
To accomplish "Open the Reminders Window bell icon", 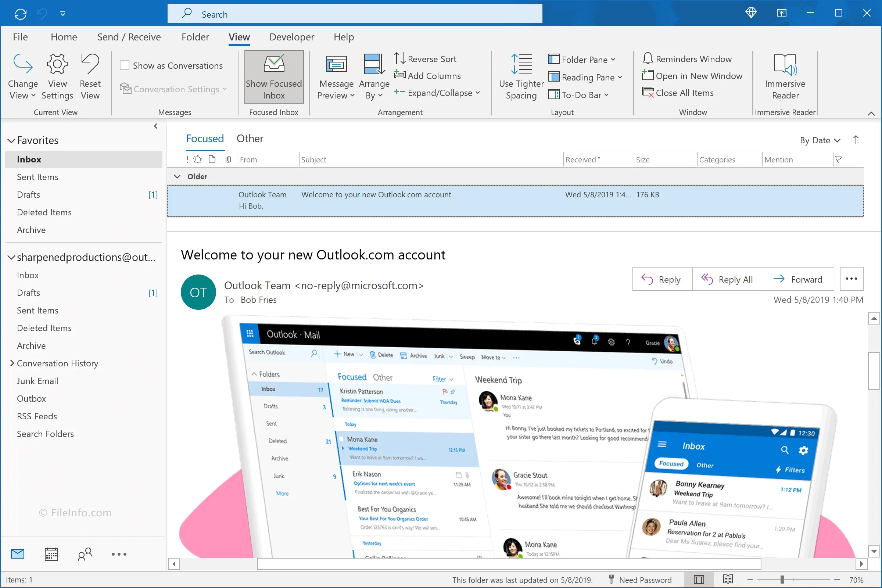I will 647,58.
